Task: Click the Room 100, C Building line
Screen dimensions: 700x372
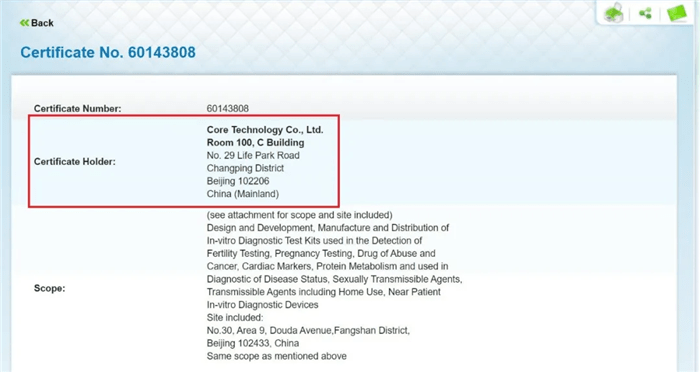Action: point(255,143)
